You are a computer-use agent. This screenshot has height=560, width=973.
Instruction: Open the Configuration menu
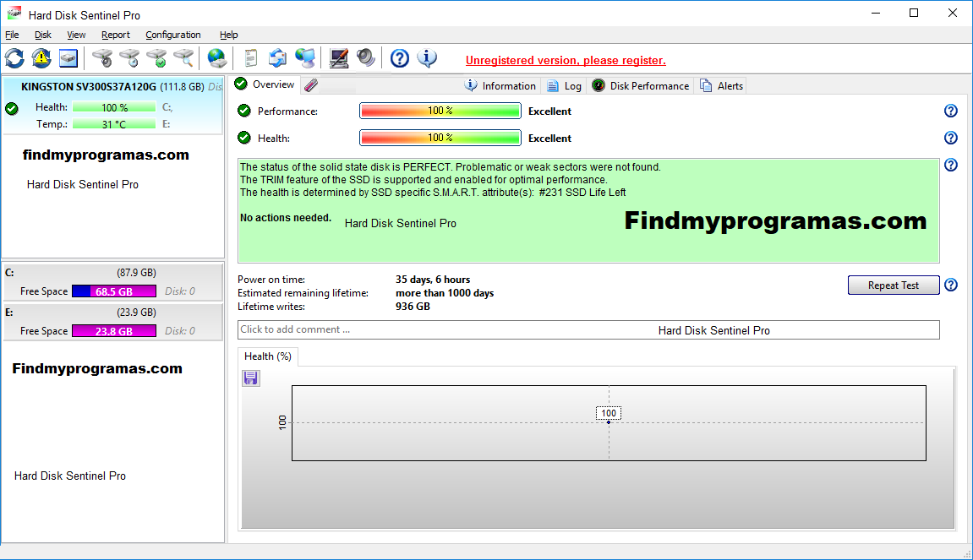click(173, 35)
